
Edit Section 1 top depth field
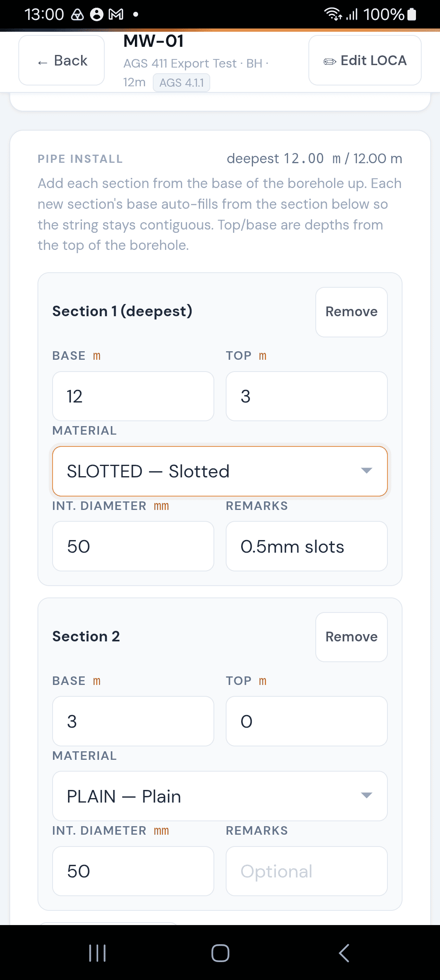[x=307, y=396]
